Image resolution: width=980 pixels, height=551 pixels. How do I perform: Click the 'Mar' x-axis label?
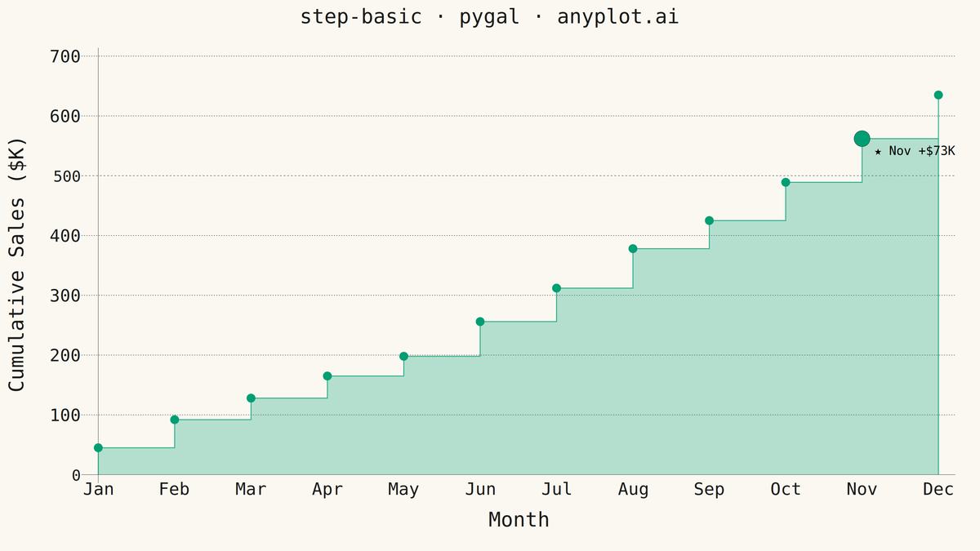pos(251,489)
